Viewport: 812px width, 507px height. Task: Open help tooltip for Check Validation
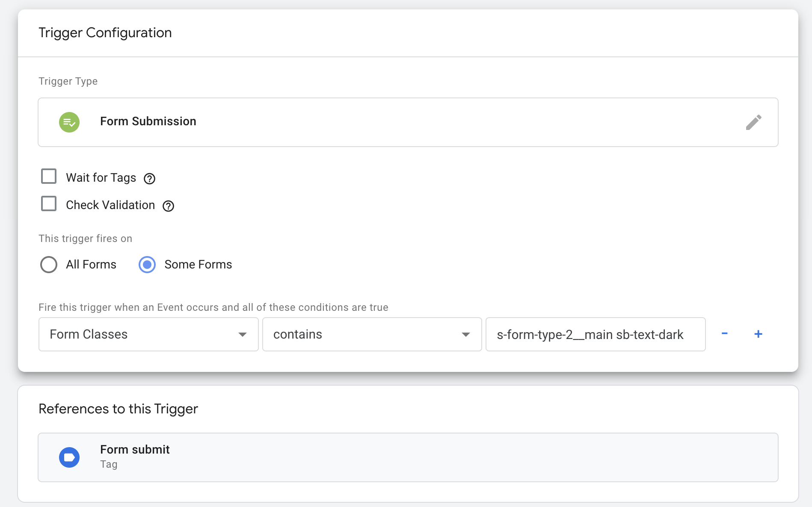168,206
